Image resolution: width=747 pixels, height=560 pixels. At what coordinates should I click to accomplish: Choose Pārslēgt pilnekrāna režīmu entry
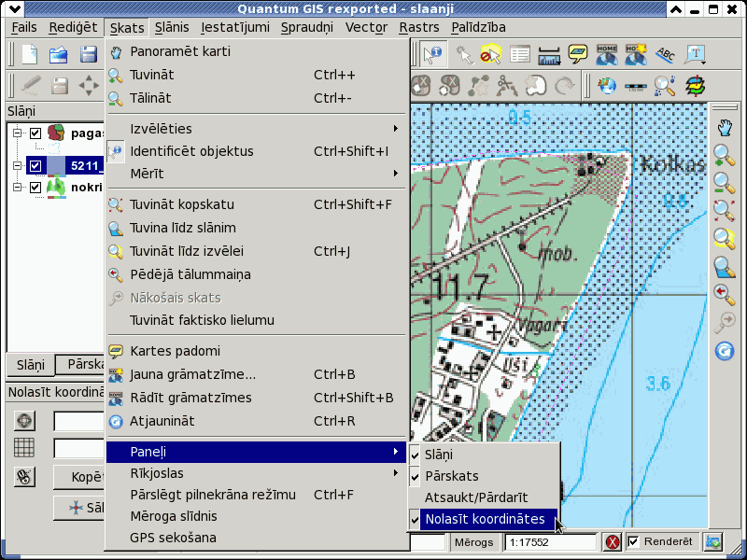[256, 495]
